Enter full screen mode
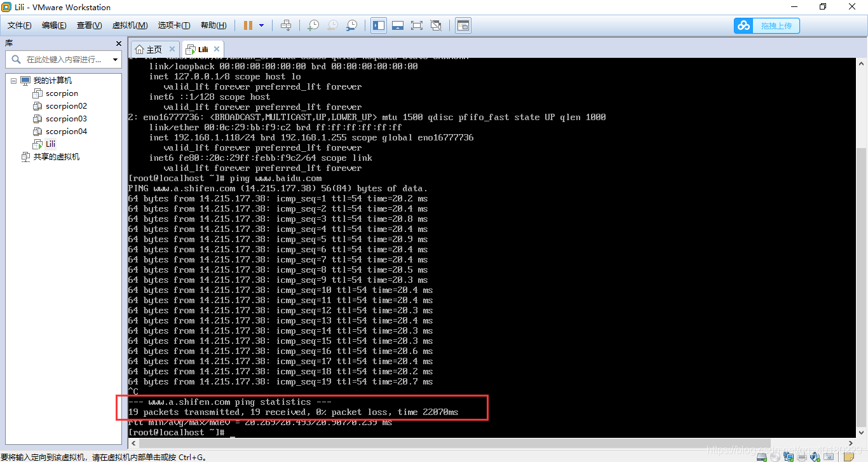This screenshot has width=868, height=462. (417, 25)
